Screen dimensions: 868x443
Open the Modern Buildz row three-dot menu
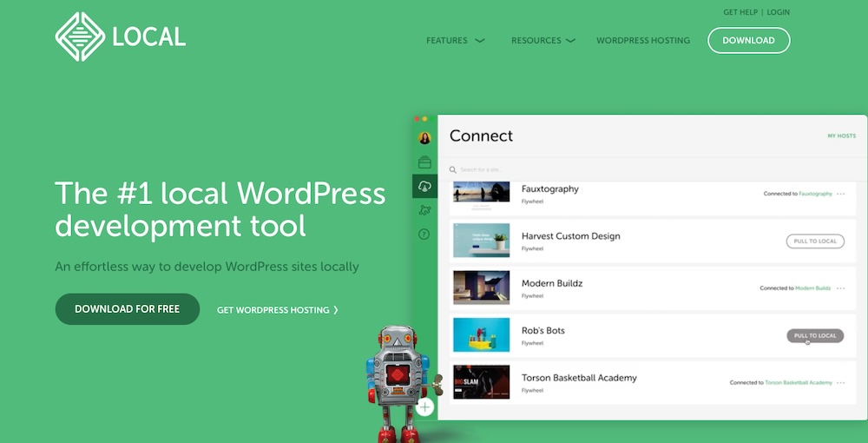click(x=841, y=288)
